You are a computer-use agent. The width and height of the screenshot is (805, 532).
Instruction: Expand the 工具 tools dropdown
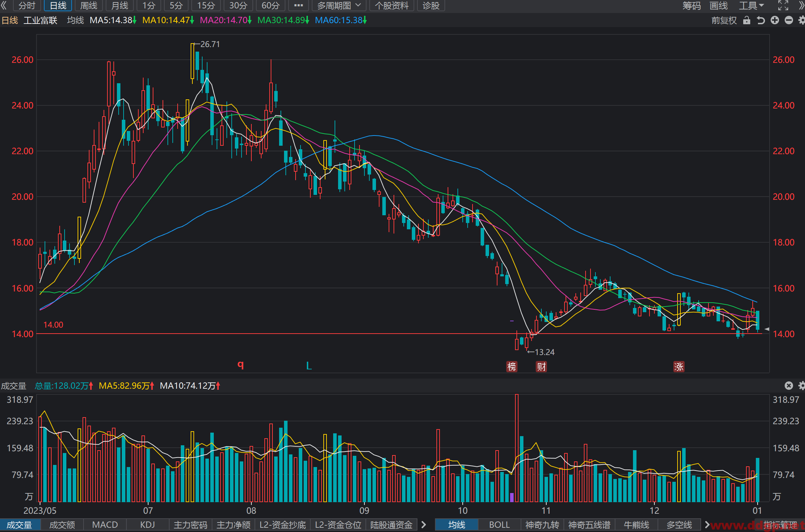[752, 6]
